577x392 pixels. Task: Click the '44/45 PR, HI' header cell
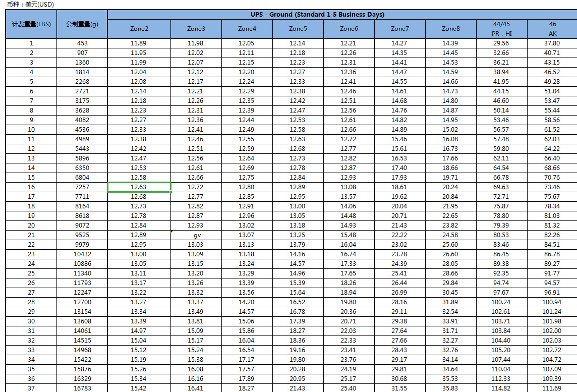[501, 29]
